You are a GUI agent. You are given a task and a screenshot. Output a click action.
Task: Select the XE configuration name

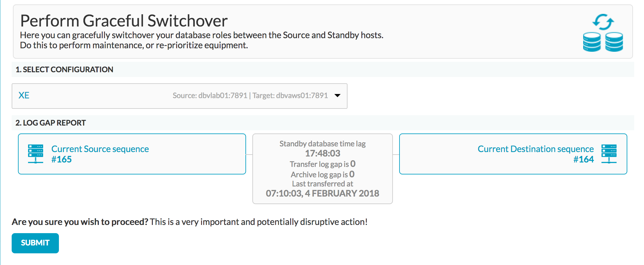coord(24,95)
